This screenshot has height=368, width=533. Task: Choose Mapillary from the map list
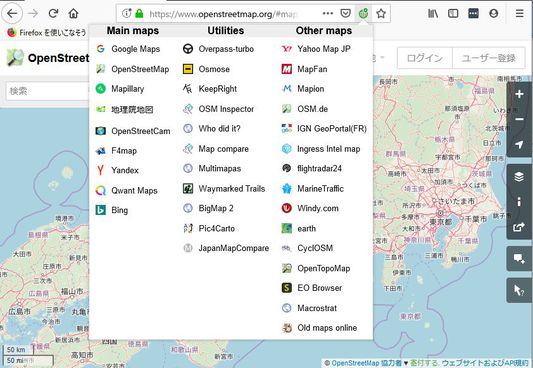[x=120, y=89]
